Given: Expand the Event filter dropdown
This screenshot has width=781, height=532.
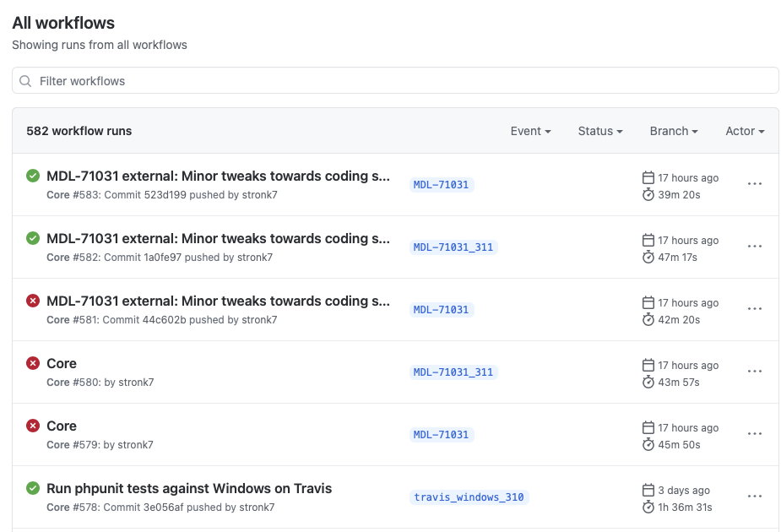Looking at the screenshot, I should coord(530,131).
